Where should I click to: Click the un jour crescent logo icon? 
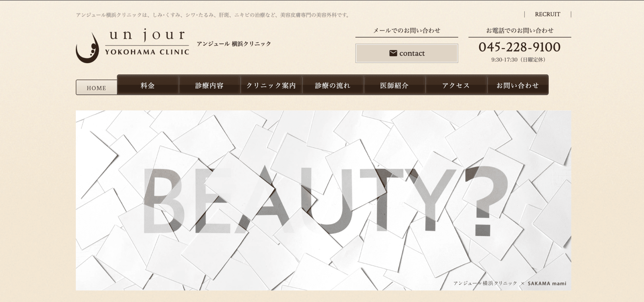tap(87, 48)
